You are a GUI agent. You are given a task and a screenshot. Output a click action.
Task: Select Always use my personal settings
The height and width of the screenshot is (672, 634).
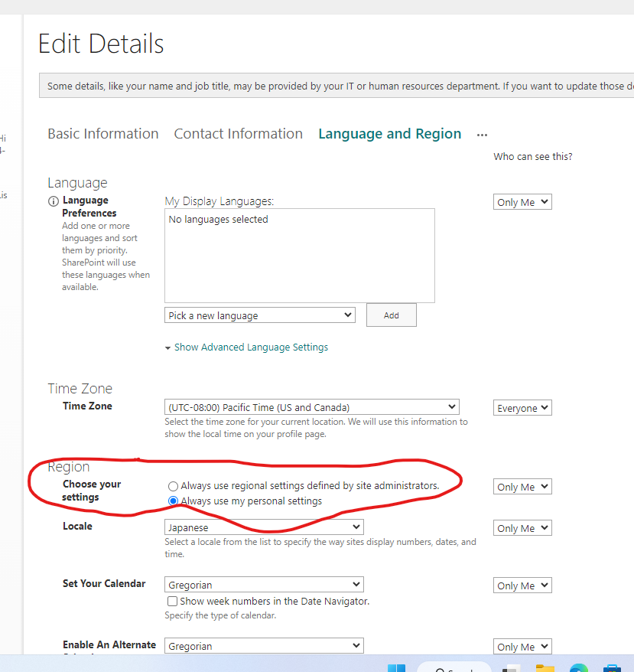tap(173, 501)
